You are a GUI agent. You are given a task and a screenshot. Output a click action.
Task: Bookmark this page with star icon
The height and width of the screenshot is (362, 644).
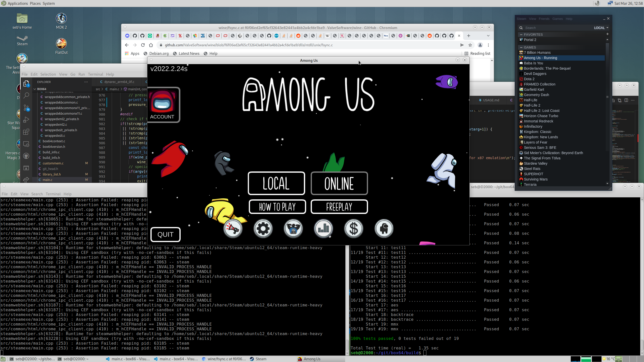pos(470,45)
